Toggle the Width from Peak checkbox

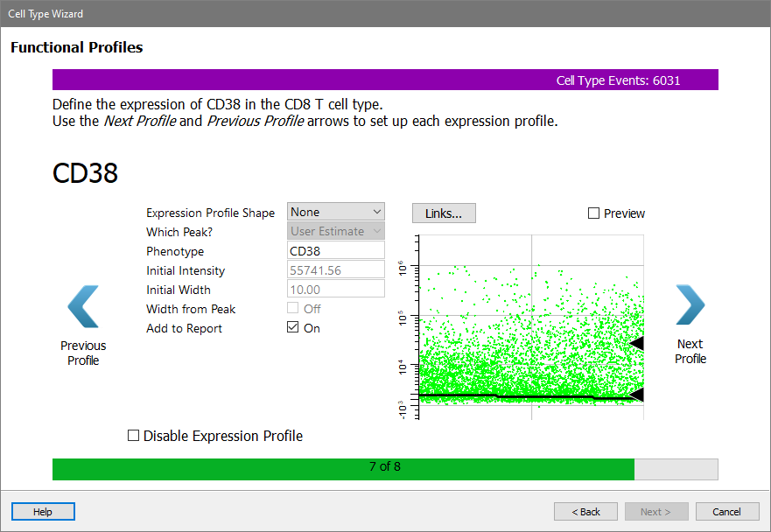[x=294, y=309]
